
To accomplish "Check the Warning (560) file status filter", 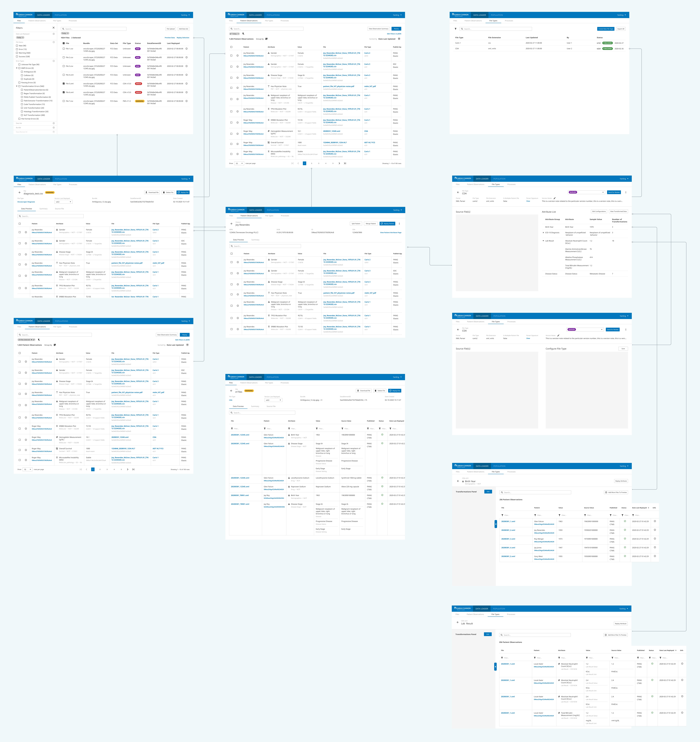I will pos(17,53).
